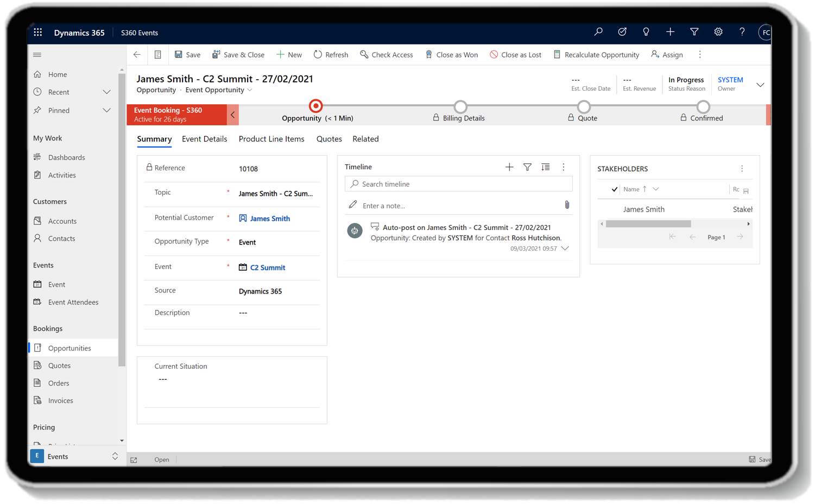Select the Quote stage circle
The height and width of the screenshot is (504, 815).
584,106
